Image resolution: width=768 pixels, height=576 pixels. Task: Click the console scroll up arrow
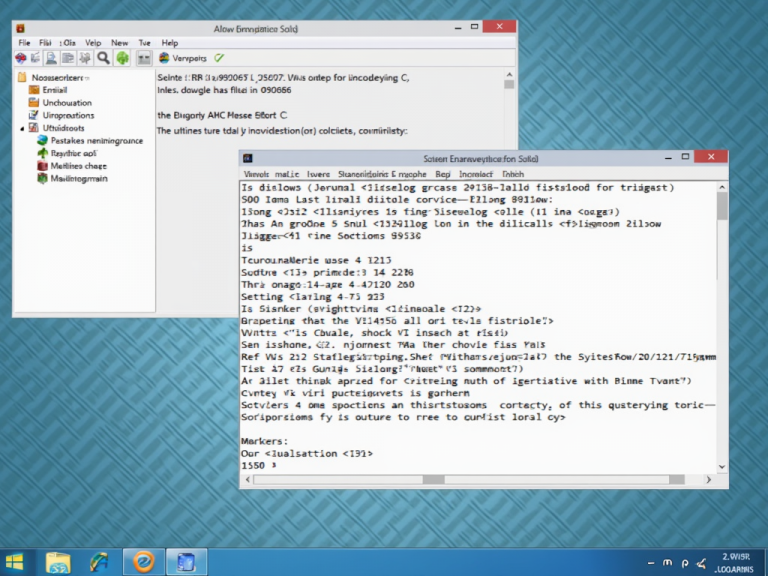click(x=722, y=187)
